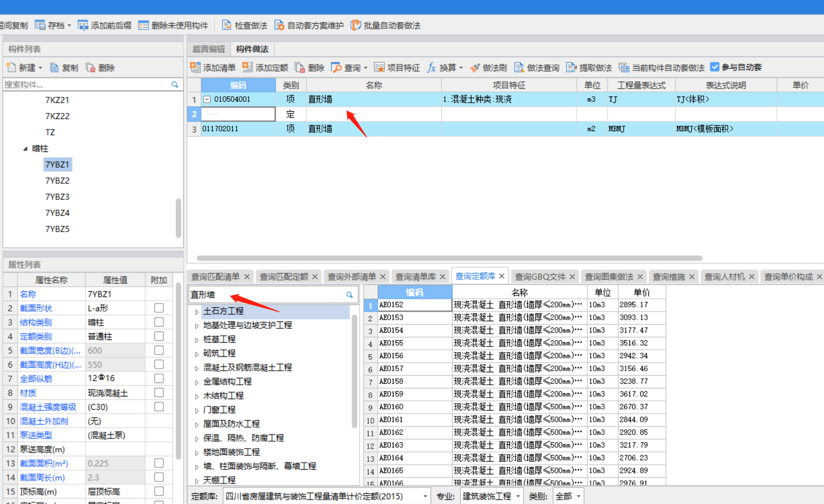Click 提取做法 icon

[x=571, y=68]
